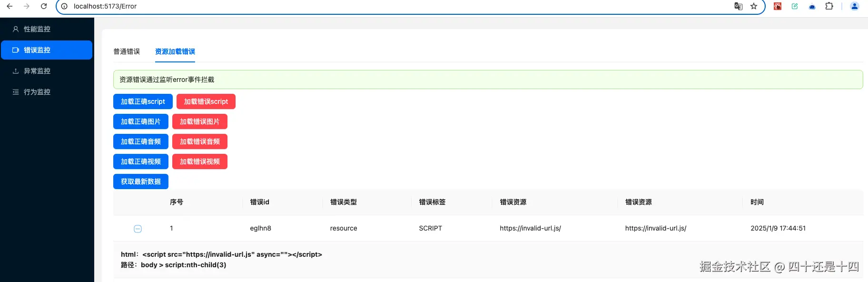Click the 加载正确图片 button
This screenshot has width=868, height=282.
(141, 121)
